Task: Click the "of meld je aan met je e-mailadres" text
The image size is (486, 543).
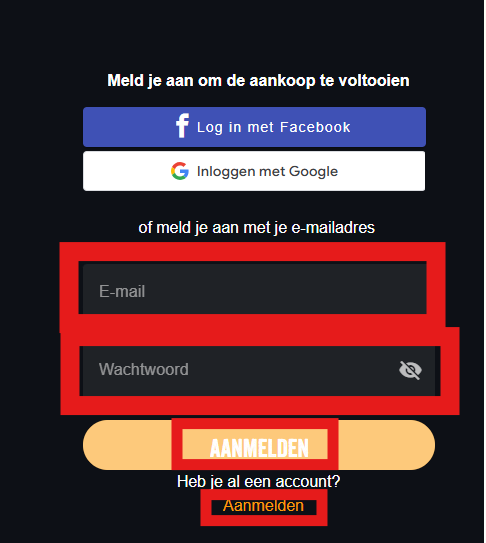Action: click(x=256, y=228)
